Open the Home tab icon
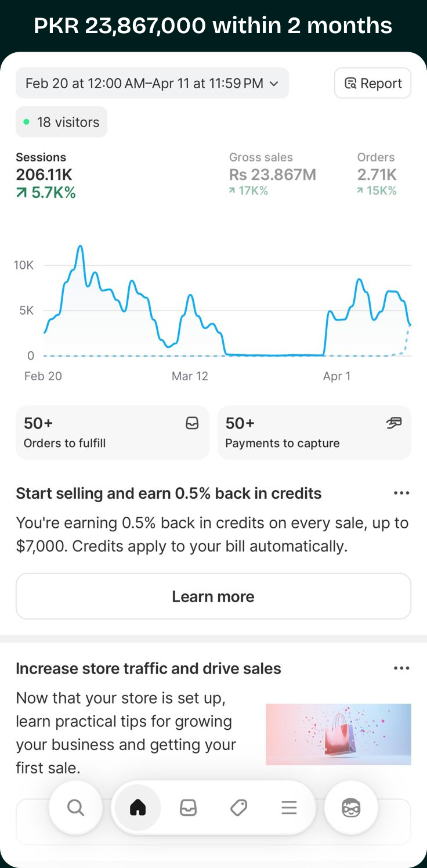 137,808
